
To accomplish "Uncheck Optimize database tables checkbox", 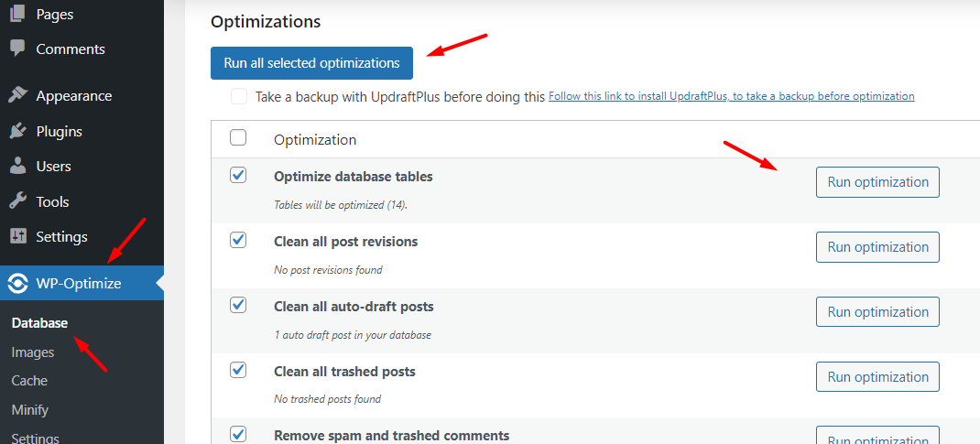I will click(x=238, y=175).
